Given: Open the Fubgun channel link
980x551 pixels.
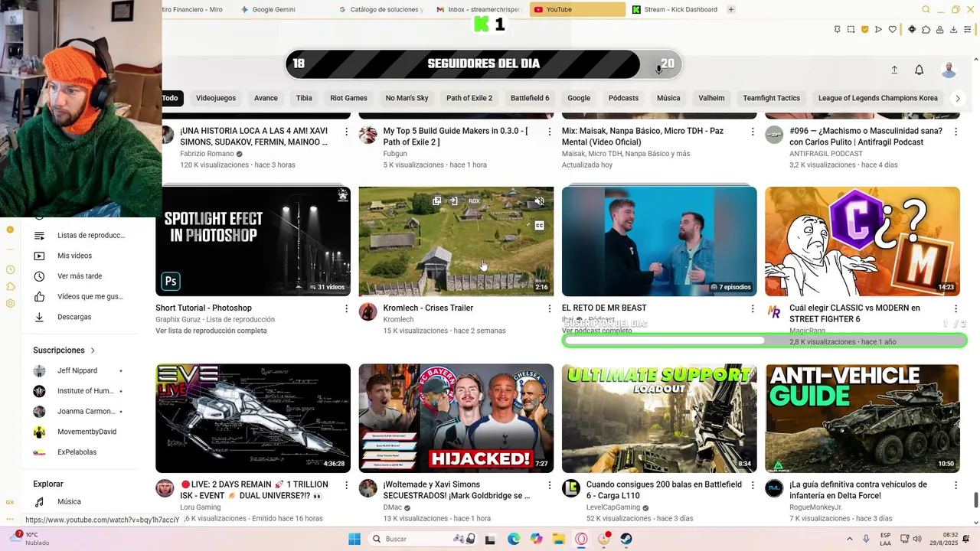Looking at the screenshot, I should click(x=395, y=154).
